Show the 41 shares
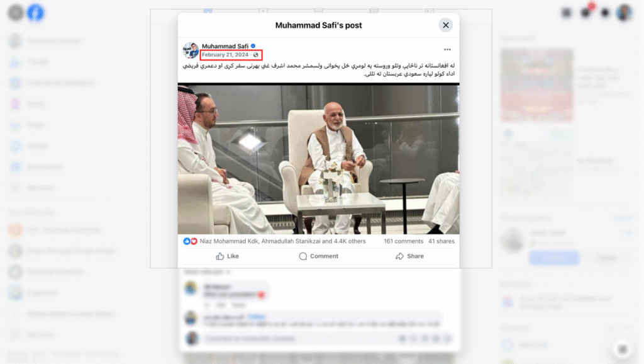 441,241
